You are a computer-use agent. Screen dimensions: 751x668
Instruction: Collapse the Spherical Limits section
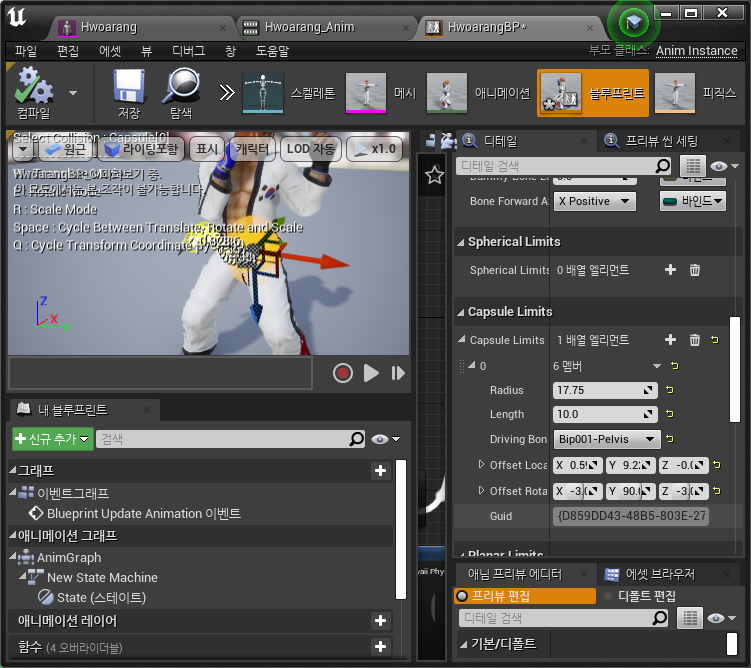coord(460,242)
